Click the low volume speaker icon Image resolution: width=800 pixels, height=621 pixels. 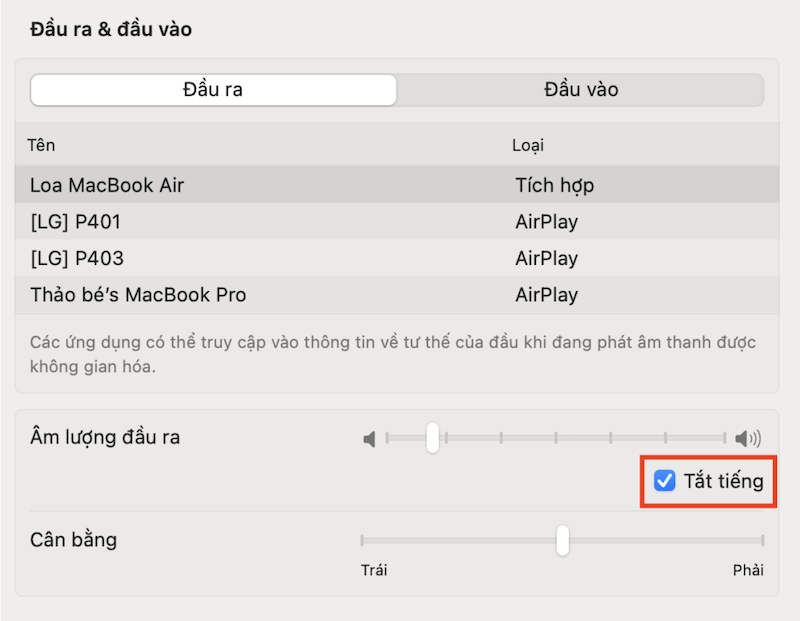coord(369,439)
